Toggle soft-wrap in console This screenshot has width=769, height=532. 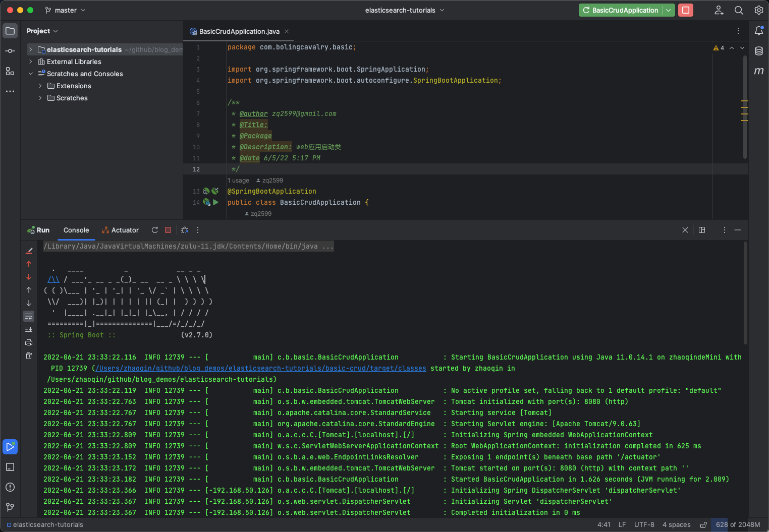[x=29, y=316]
